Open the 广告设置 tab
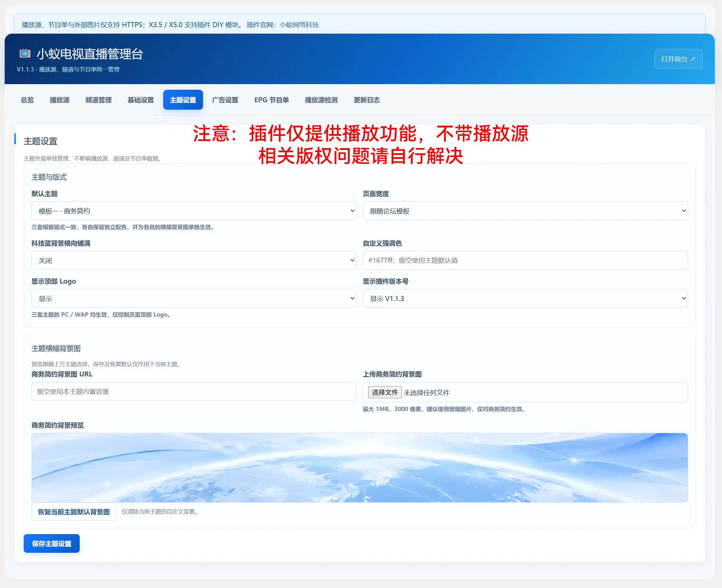The image size is (722, 588). pos(225,100)
